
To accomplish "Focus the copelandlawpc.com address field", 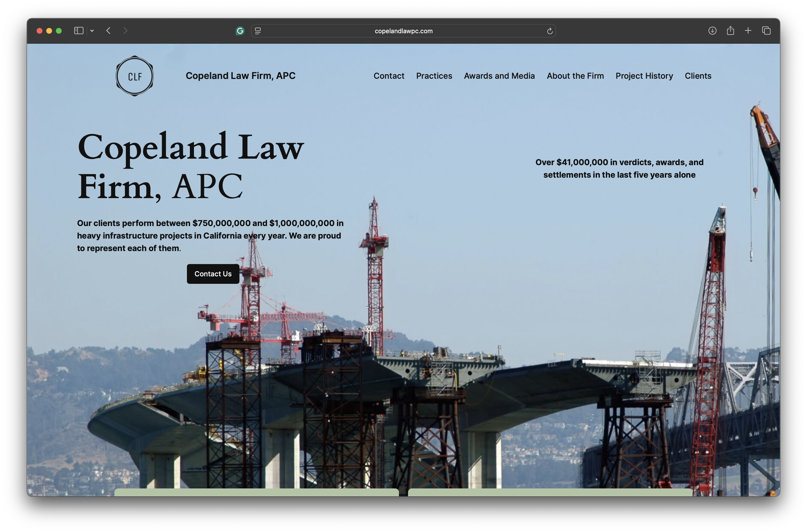I will (403, 31).
